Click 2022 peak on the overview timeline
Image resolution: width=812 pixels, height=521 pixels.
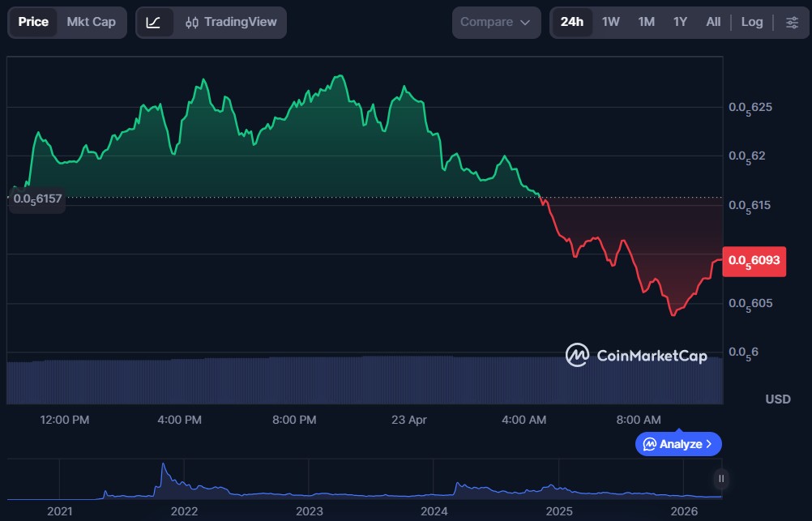(163, 467)
